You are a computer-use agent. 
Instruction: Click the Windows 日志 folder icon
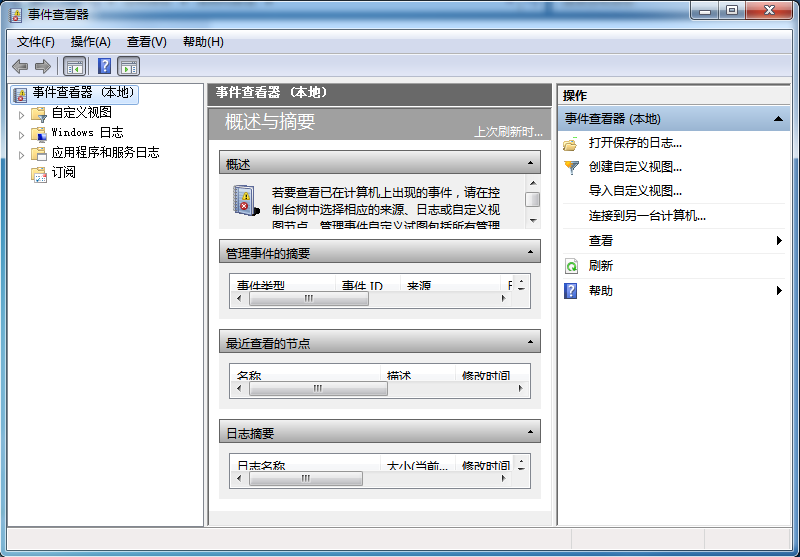[39, 134]
